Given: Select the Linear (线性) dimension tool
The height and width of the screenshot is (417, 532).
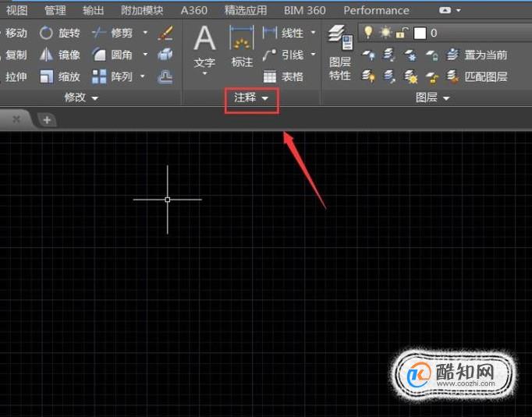Looking at the screenshot, I should click(x=283, y=33).
